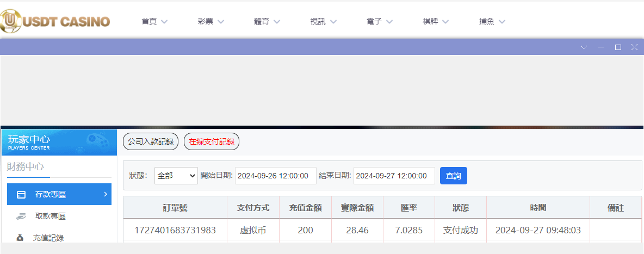This screenshot has height=254, width=644.
Task: Maximize the player center window
Action: (618, 47)
